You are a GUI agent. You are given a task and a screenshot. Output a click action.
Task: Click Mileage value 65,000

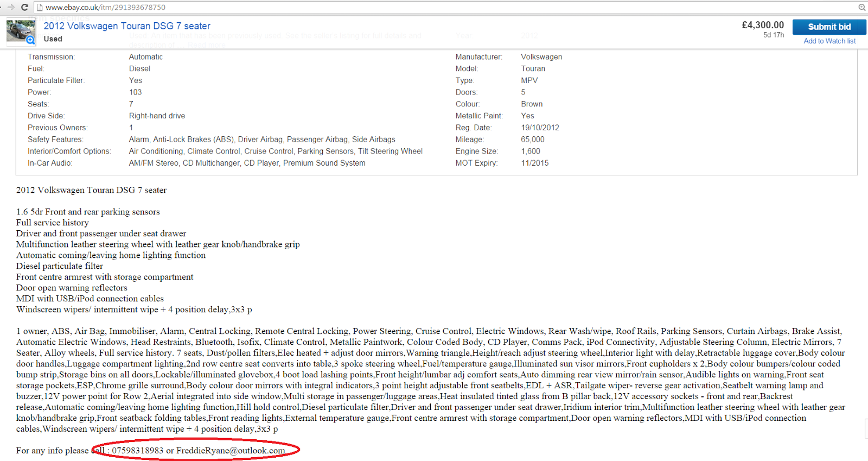(x=532, y=140)
